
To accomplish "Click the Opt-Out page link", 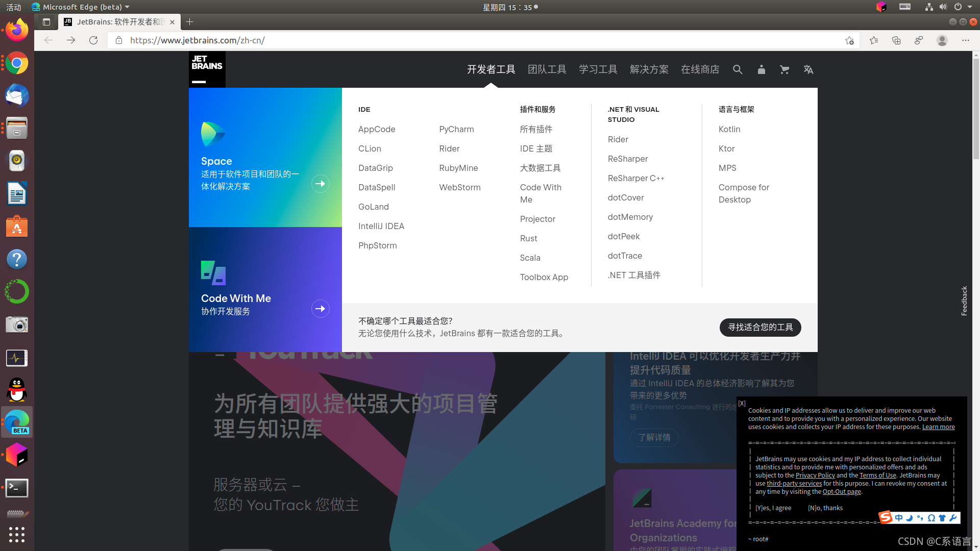I will tap(841, 491).
